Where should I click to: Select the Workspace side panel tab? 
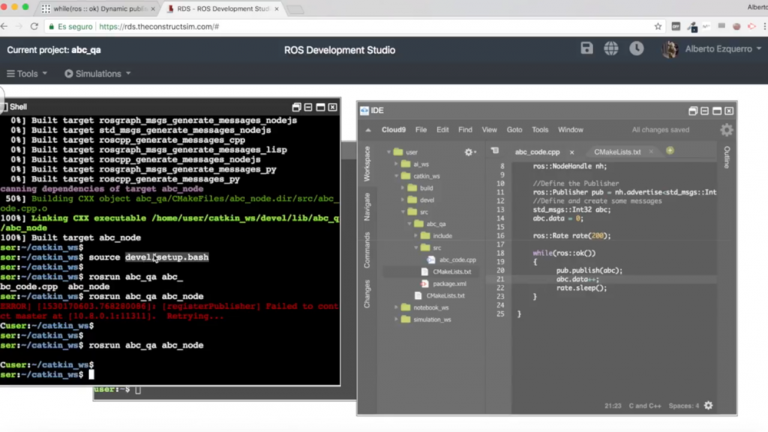coord(367,164)
